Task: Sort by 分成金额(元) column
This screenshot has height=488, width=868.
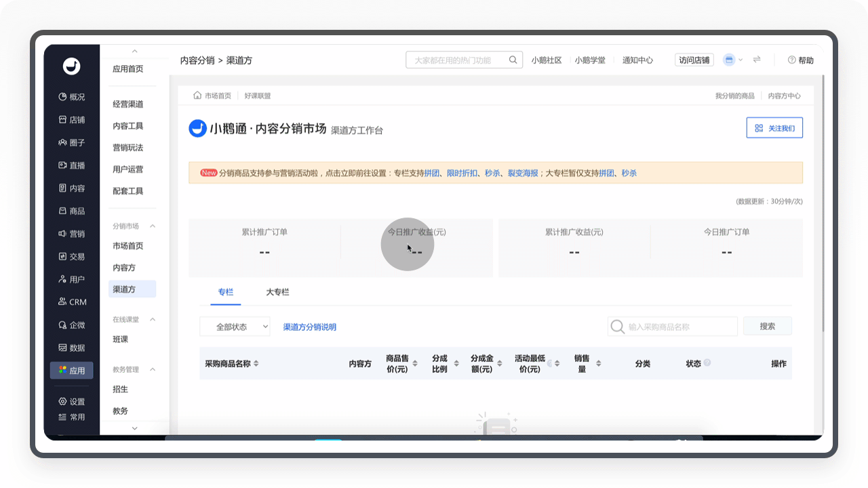Action: pyautogui.click(x=498, y=364)
